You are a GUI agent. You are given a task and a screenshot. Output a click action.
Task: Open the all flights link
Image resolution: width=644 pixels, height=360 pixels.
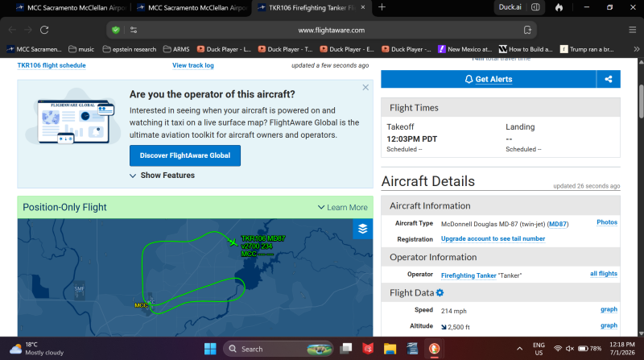[604, 274]
